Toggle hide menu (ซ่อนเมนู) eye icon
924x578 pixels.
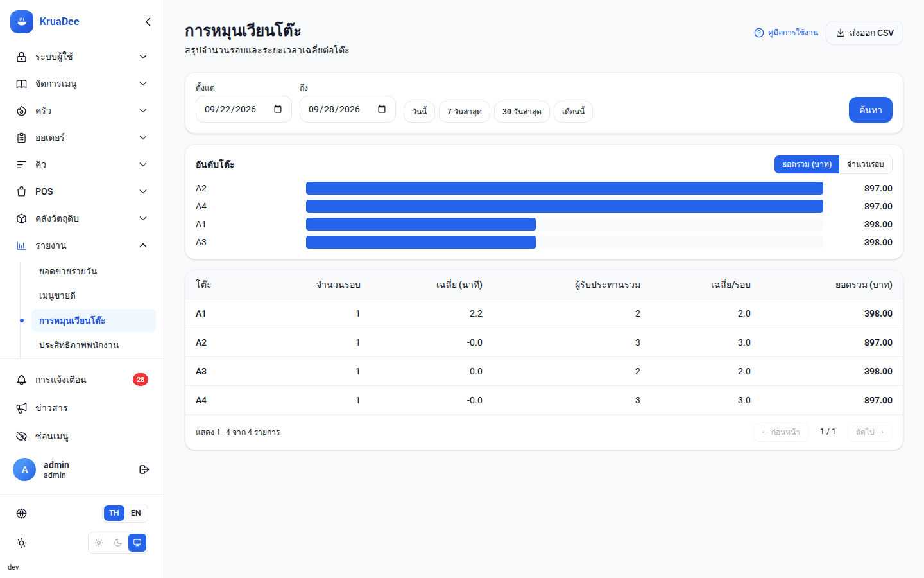pos(22,436)
